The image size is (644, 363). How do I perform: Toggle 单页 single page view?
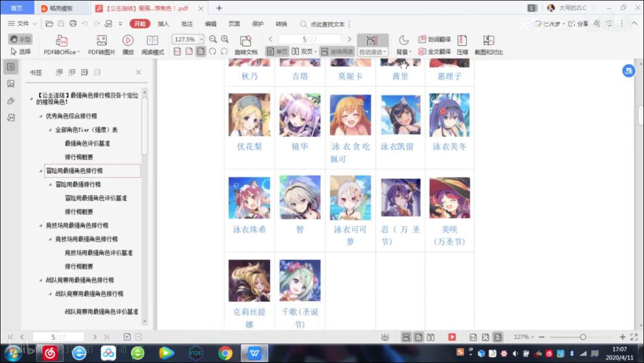pyautogui.click(x=277, y=52)
